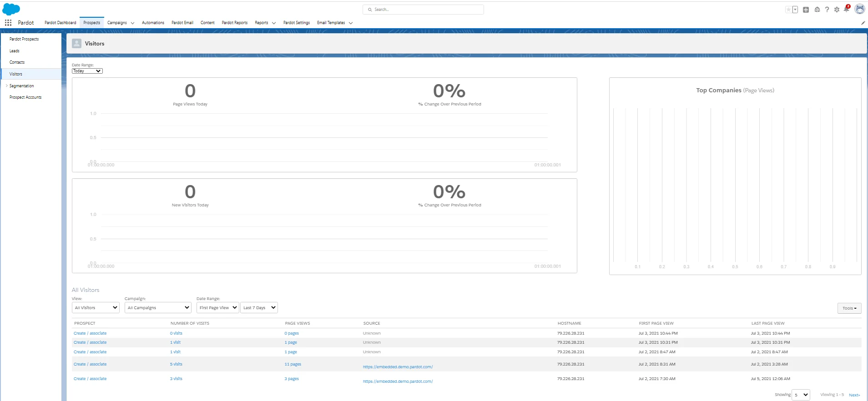Click the magnifier icon in the search bar
This screenshot has width=868, height=401.
click(x=370, y=10)
